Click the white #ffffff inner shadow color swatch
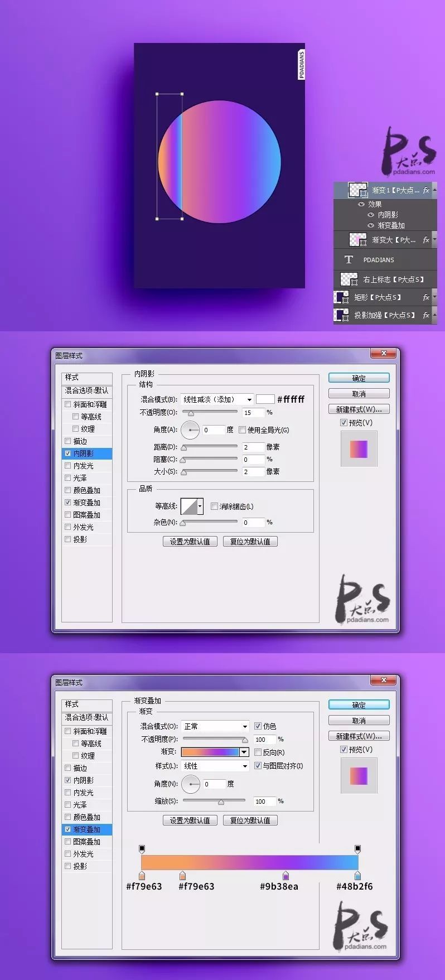This screenshot has width=445, height=980. coord(265,399)
